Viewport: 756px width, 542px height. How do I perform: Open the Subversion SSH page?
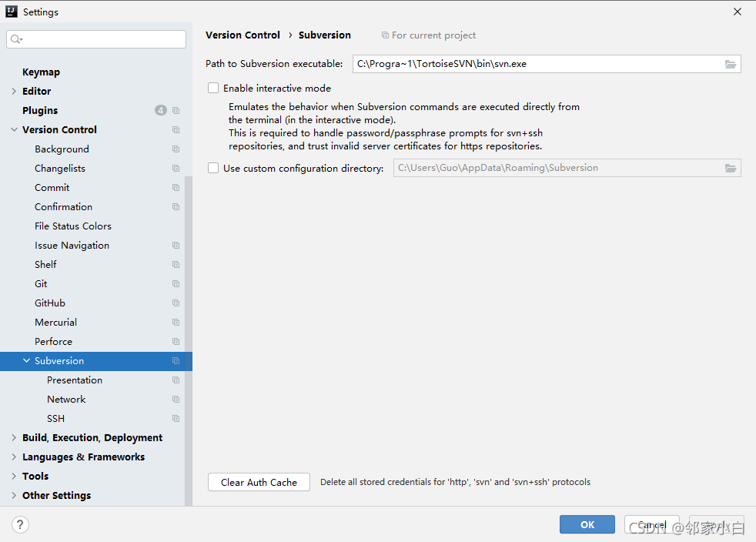(x=55, y=419)
